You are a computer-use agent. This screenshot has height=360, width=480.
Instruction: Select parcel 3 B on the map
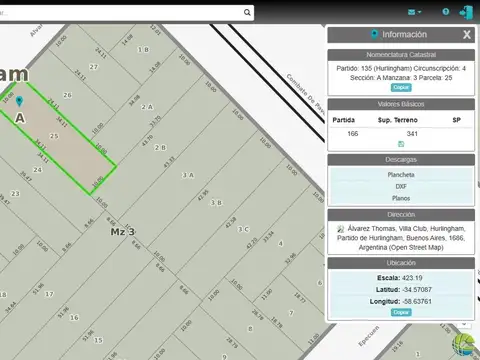point(216,203)
